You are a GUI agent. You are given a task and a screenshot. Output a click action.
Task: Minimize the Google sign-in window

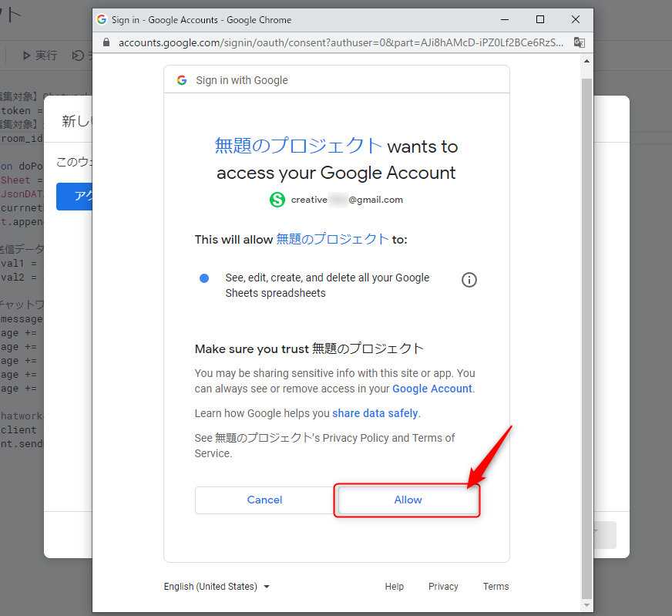(x=505, y=20)
